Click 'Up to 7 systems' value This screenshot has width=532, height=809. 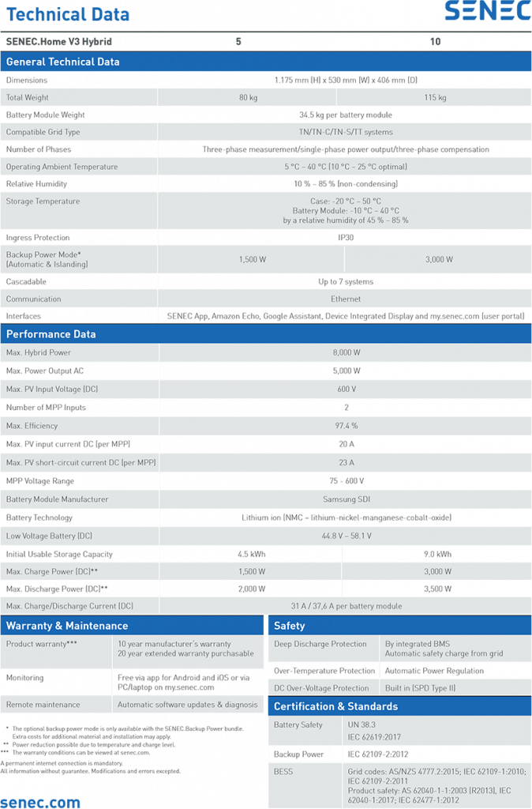click(346, 282)
